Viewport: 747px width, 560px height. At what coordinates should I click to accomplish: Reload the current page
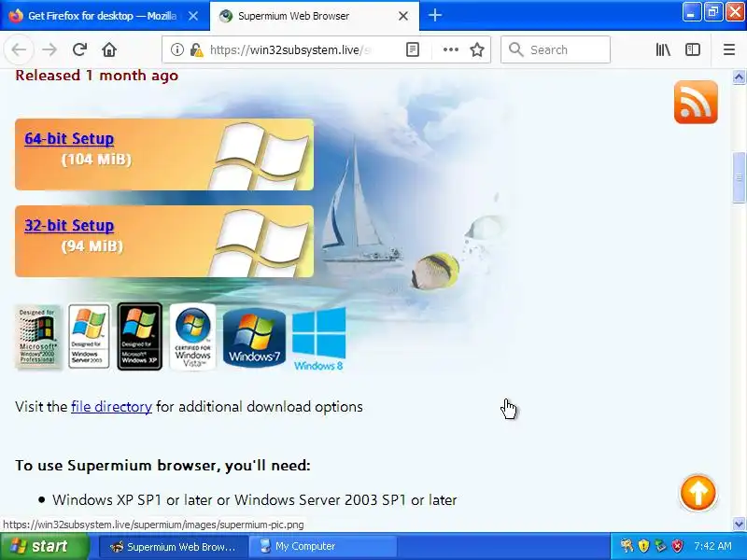79,49
